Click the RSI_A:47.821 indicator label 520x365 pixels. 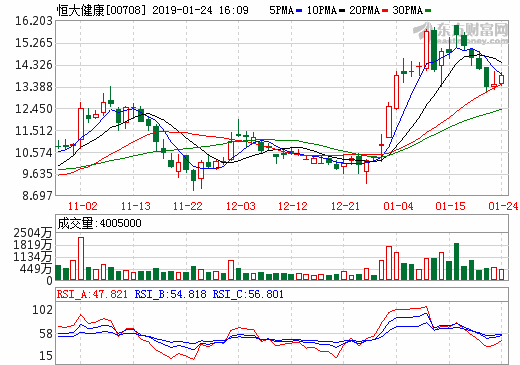point(92,294)
